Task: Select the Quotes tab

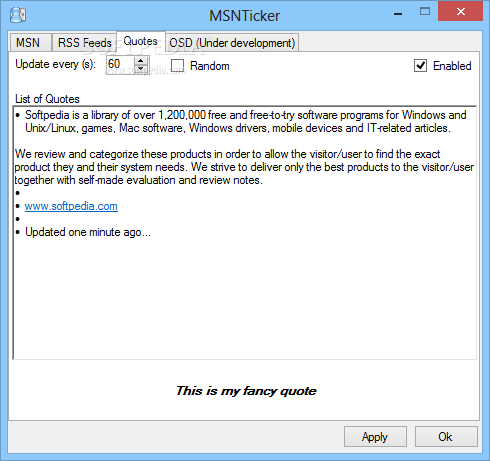Action: (140, 41)
